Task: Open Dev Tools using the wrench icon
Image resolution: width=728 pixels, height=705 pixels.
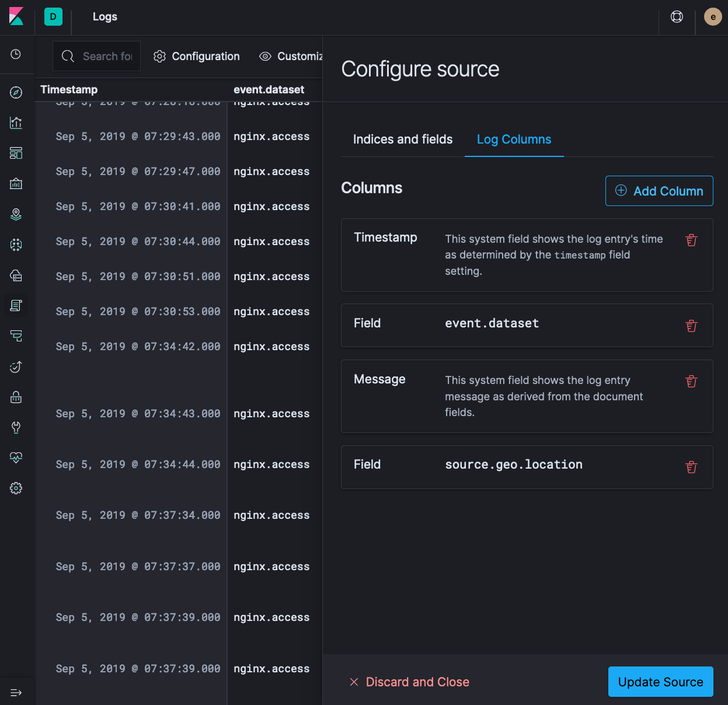Action: coord(16,427)
